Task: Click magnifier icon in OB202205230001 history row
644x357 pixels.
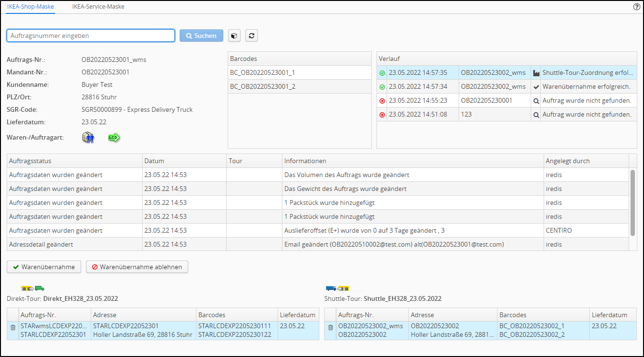Action: pyautogui.click(x=536, y=101)
